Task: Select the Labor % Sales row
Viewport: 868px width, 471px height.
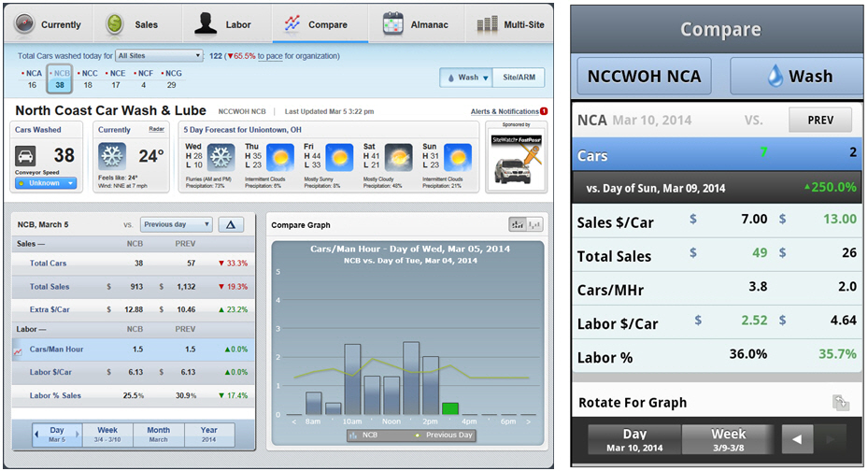Action: point(134,395)
